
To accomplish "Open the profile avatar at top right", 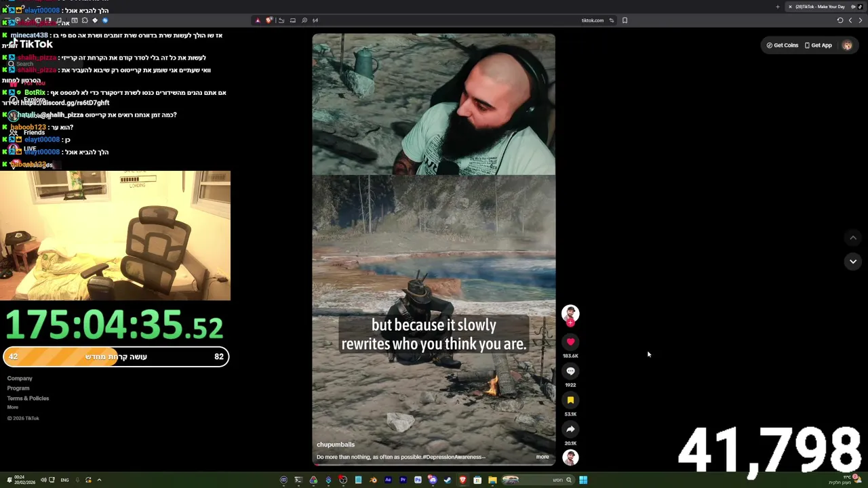I will (x=847, y=45).
